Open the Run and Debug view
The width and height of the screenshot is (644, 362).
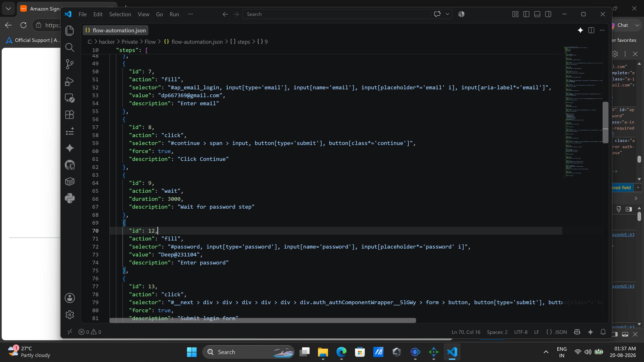click(x=69, y=81)
